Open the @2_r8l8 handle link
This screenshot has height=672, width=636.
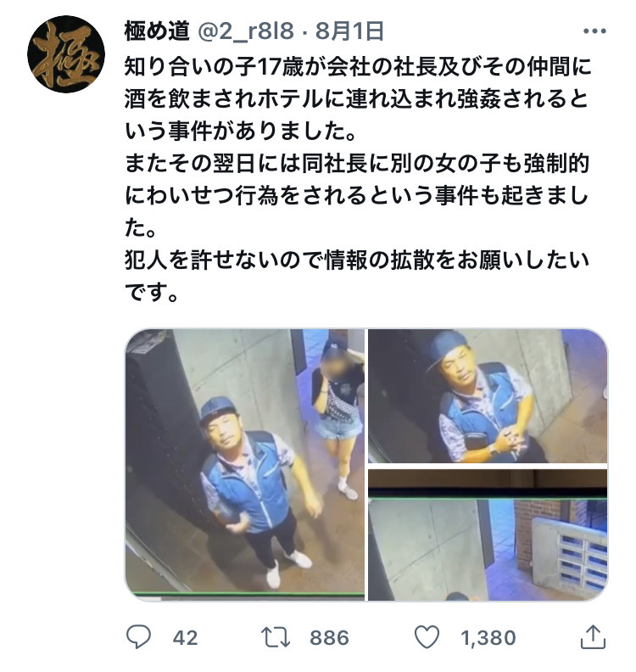pyautogui.click(x=245, y=31)
